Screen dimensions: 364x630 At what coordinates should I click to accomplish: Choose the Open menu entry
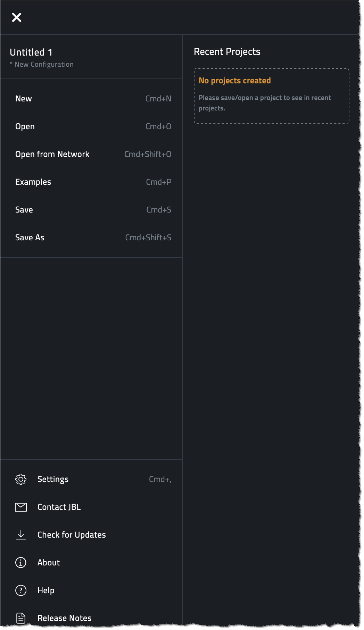coord(91,126)
